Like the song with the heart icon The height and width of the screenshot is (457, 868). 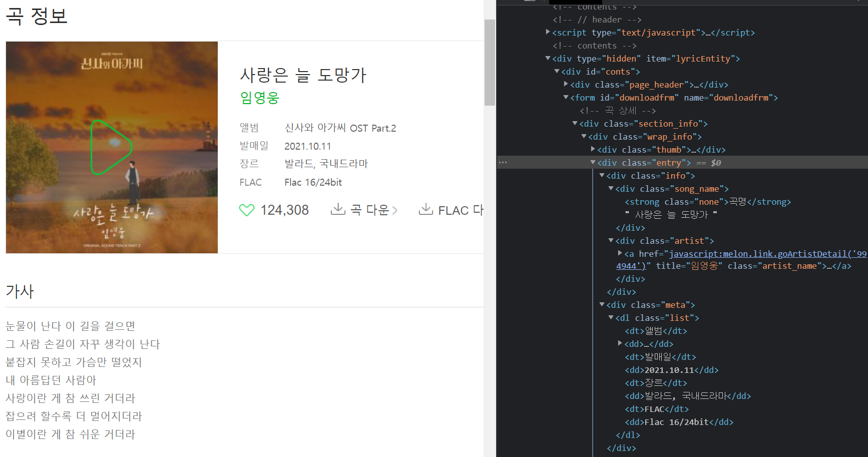pyautogui.click(x=247, y=210)
